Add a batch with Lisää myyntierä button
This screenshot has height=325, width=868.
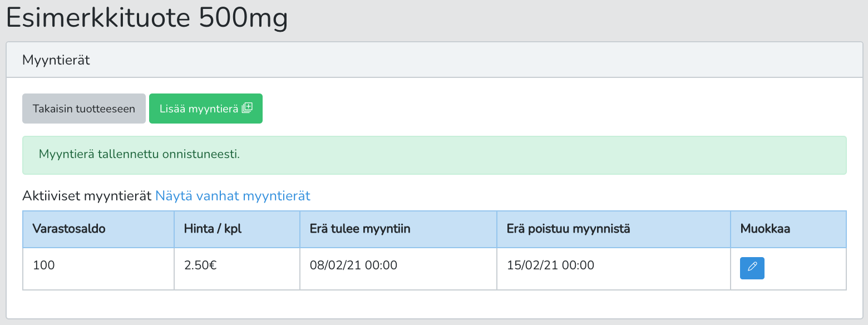206,109
